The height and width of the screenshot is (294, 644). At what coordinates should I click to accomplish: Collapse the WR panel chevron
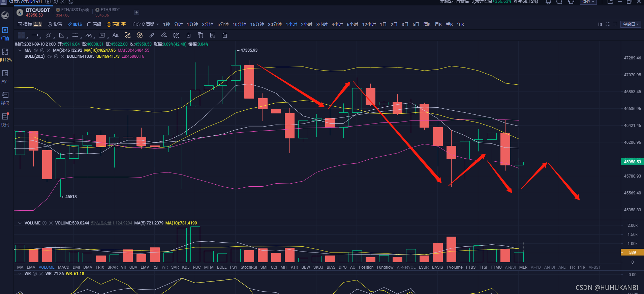coord(20,274)
